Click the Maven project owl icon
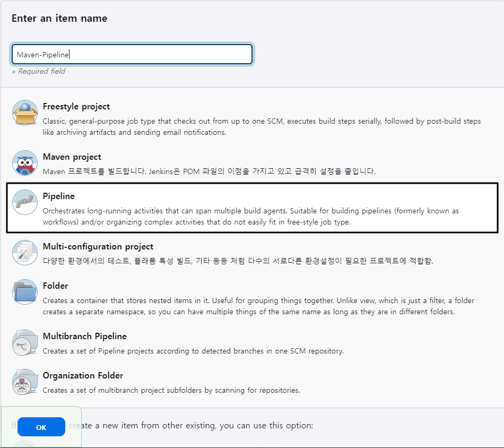 pos(25,163)
